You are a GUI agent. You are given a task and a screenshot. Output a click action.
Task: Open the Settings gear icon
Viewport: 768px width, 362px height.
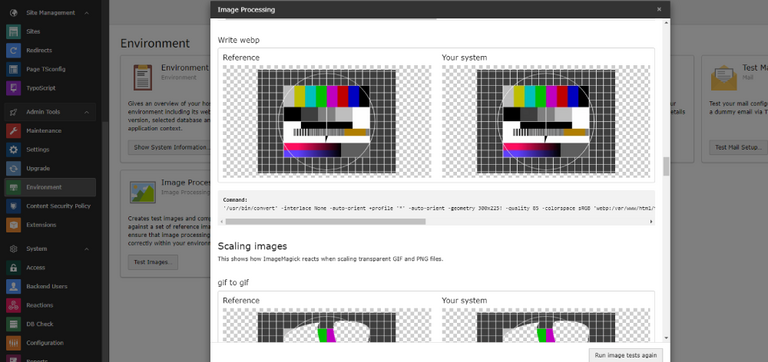(x=14, y=149)
